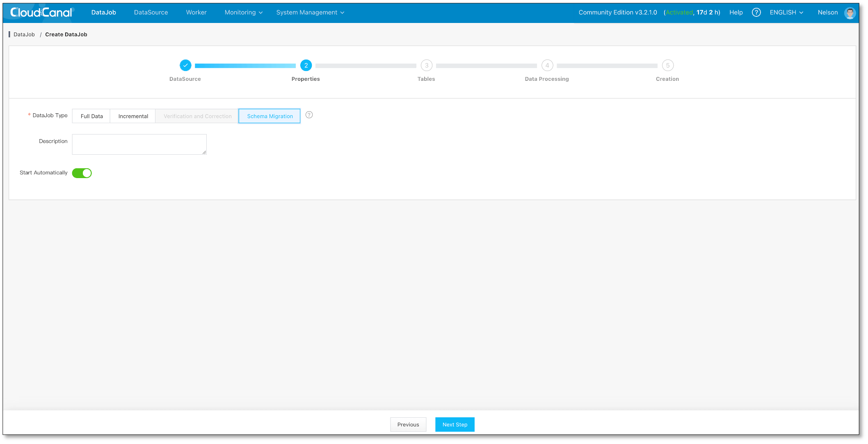Screen dimensions: 868x444
Task: Expand System Management dropdown
Action: coord(310,12)
